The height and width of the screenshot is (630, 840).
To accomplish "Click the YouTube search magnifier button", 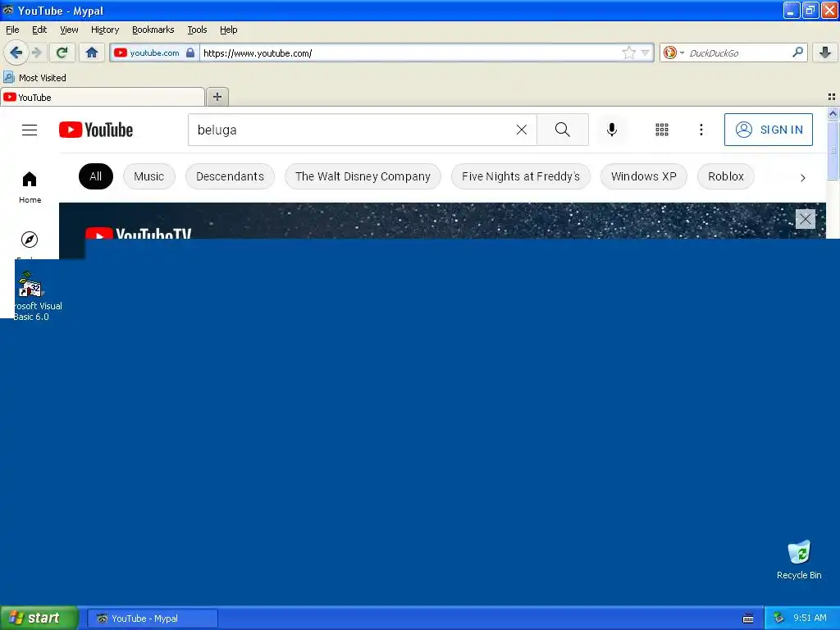I will tap(563, 130).
